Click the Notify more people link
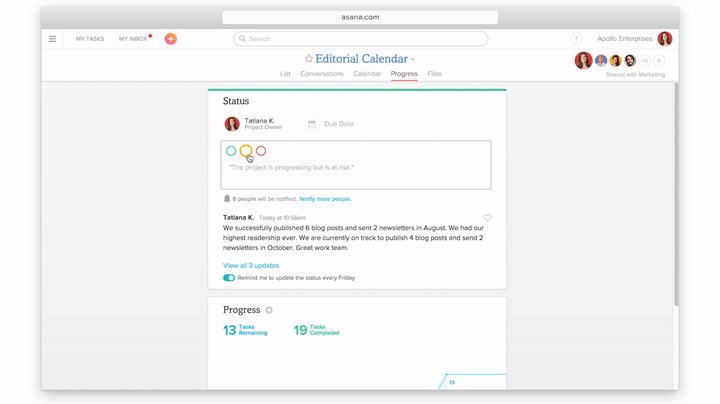The height and width of the screenshot is (404, 720). click(x=325, y=199)
